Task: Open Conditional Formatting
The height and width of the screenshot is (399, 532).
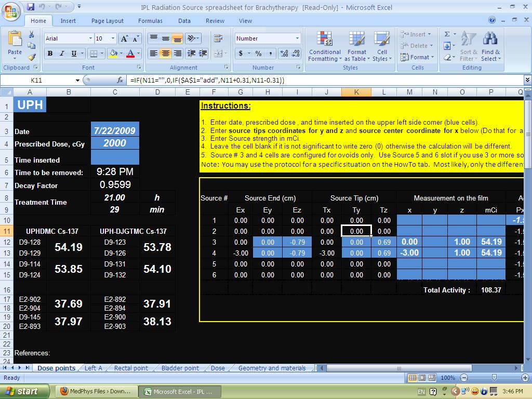Action: pyautogui.click(x=325, y=46)
